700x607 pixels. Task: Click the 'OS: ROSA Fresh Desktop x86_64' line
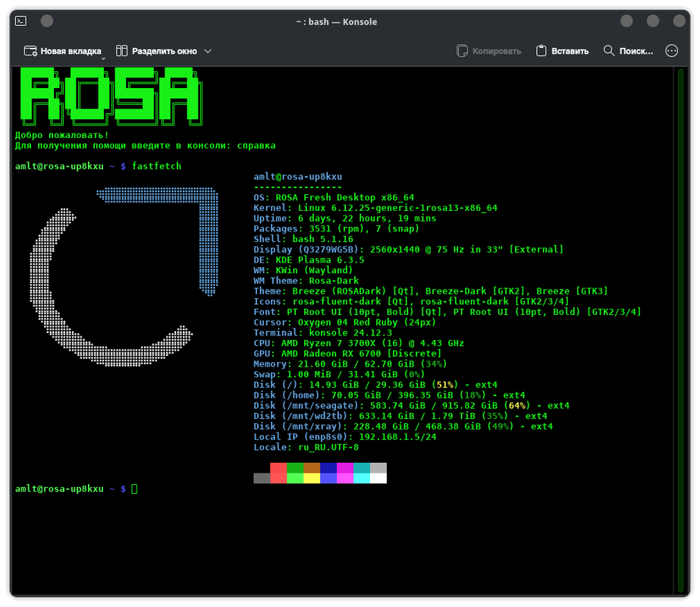click(334, 197)
